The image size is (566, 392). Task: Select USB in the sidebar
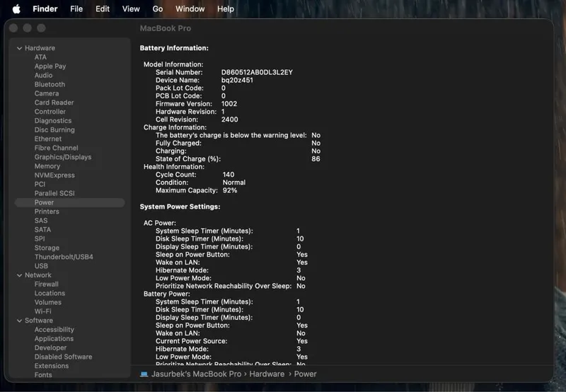pyautogui.click(x=41, y=266)
